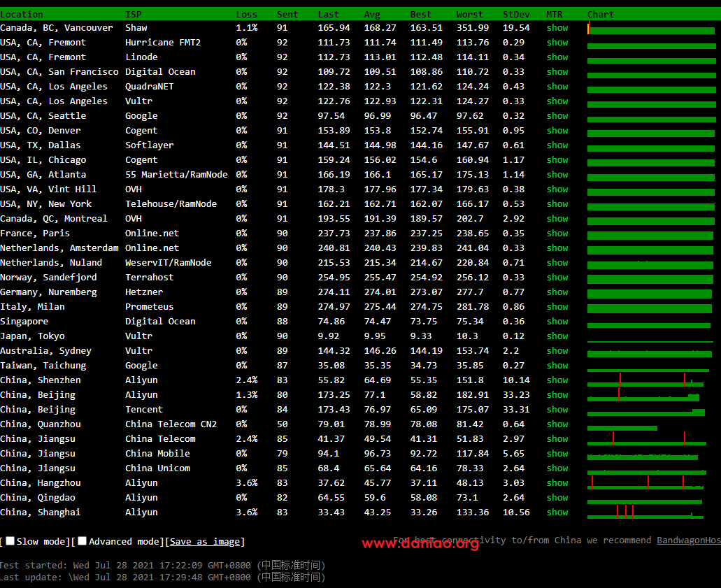Viewport: 721px width, 588px height.
Task: Click the Loss column header
Action: click(246, 14)
